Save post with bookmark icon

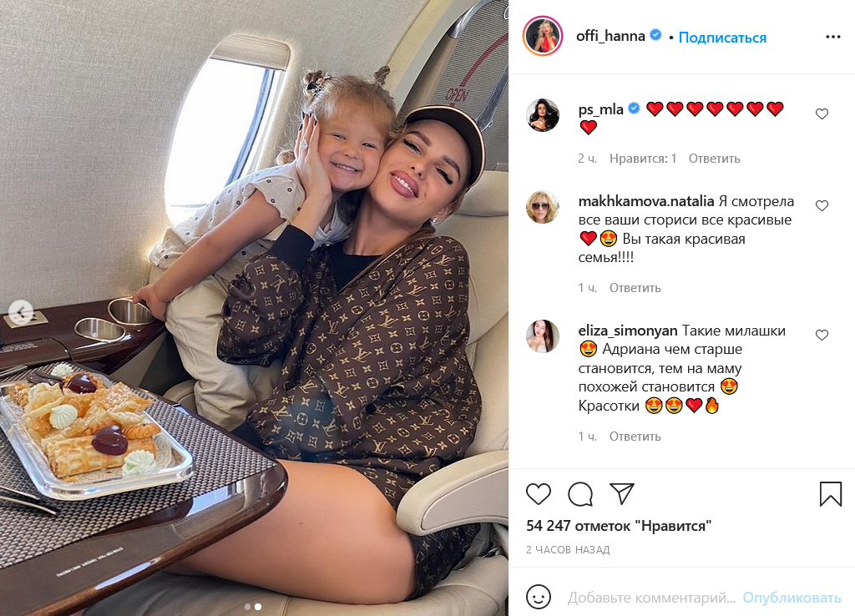(831, 493)
